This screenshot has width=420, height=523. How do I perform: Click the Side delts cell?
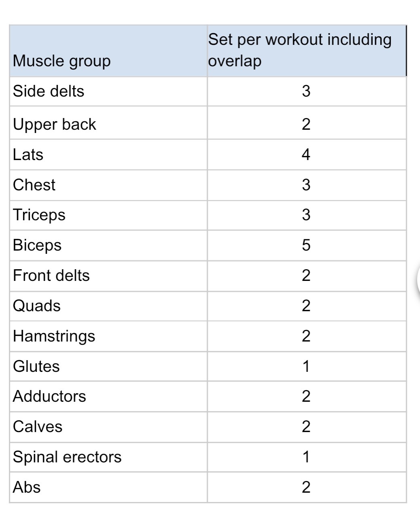coord(108,91)
